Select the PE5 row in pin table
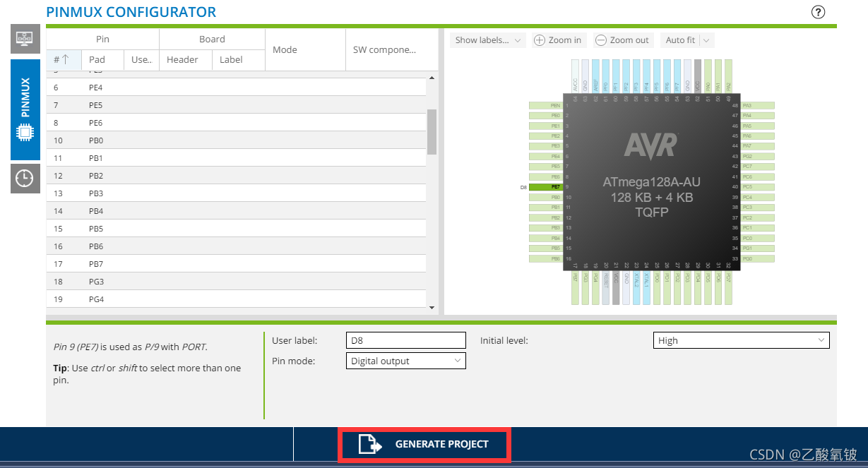Screen dimensions: 868x468 click(236, 105)
